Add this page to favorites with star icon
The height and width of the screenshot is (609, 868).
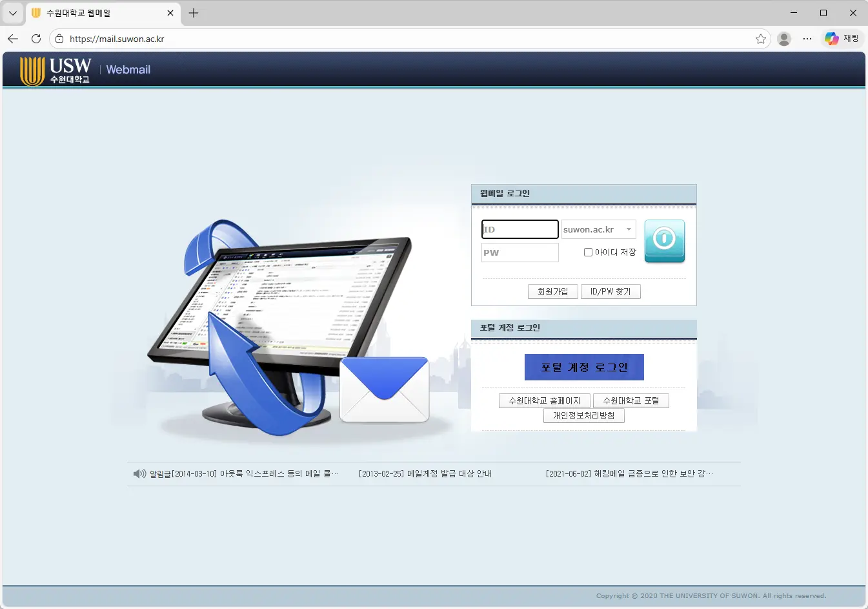760,39
